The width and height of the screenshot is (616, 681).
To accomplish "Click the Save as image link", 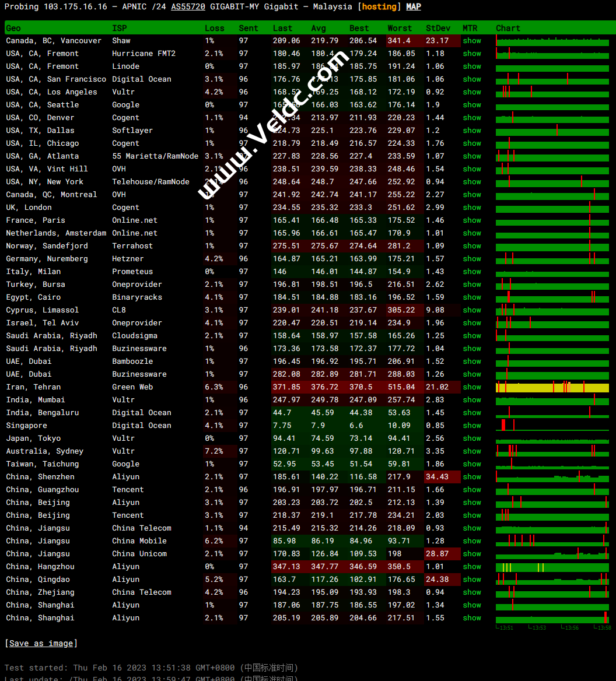I will point(41,643).
